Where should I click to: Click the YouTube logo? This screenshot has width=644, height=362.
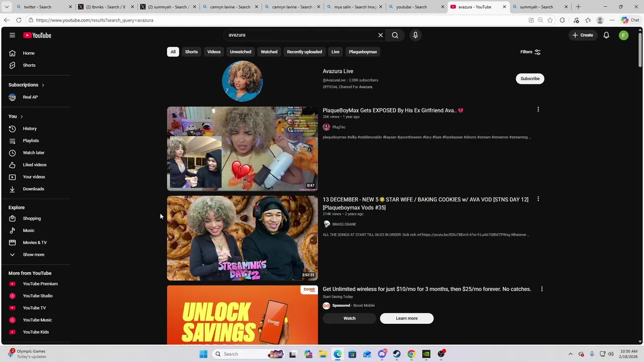pos(37,35)
